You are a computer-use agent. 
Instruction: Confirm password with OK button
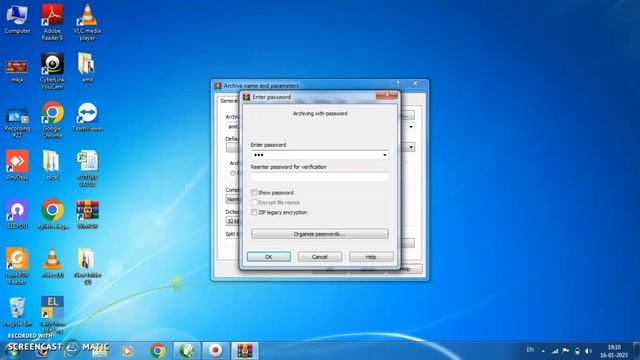coord(269,257)
